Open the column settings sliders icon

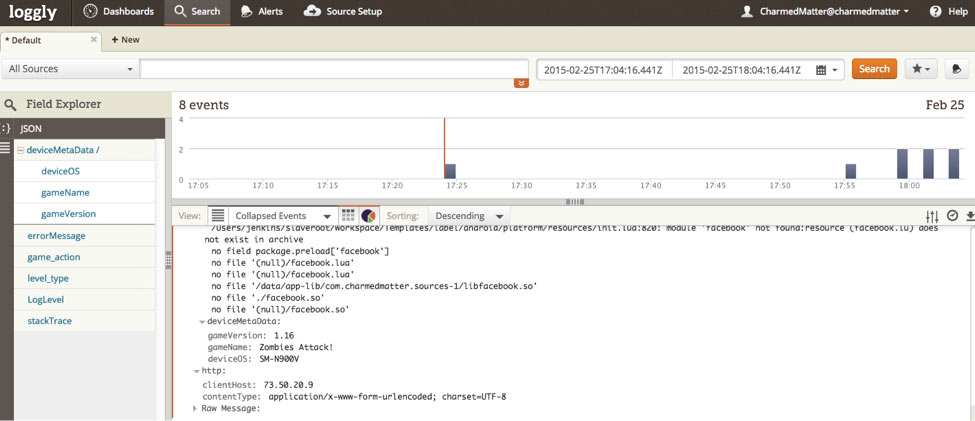coord(932,217)
